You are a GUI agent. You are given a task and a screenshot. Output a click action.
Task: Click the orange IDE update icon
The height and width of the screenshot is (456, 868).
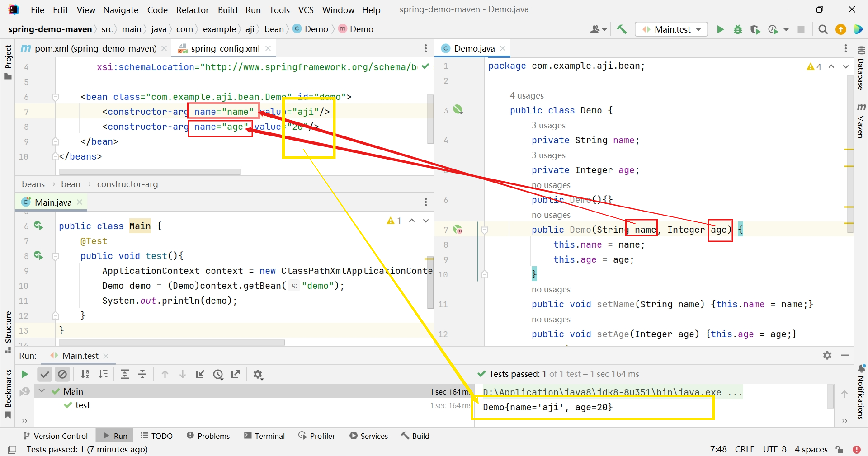point(841,29)
